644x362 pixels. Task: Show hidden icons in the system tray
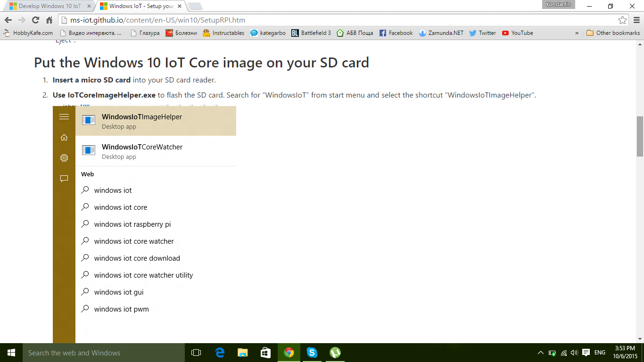541,352
